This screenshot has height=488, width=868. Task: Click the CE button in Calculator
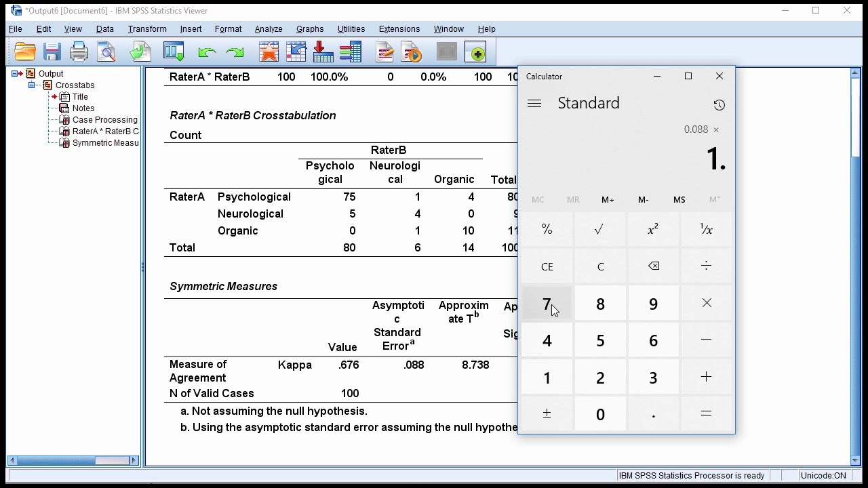click(x=547, y=266)
